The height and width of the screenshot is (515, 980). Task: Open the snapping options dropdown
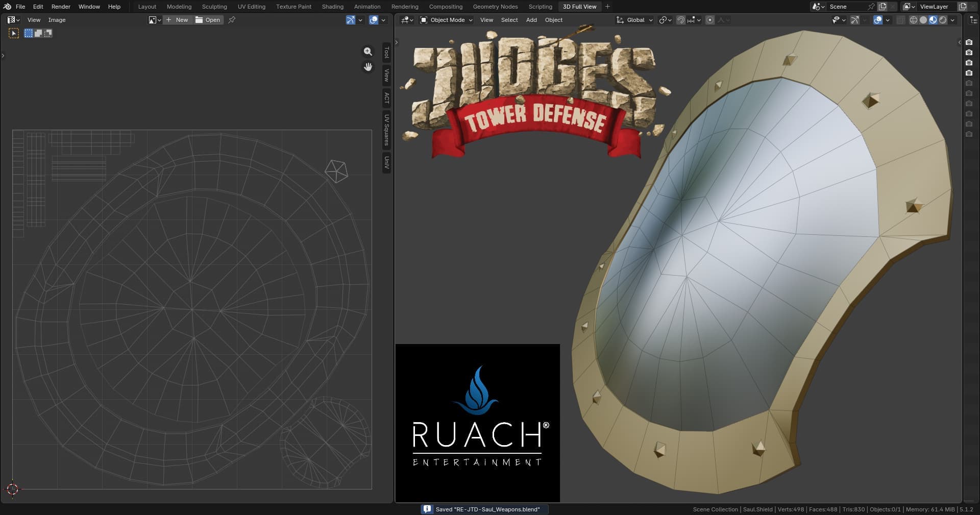tap(693, 20)
